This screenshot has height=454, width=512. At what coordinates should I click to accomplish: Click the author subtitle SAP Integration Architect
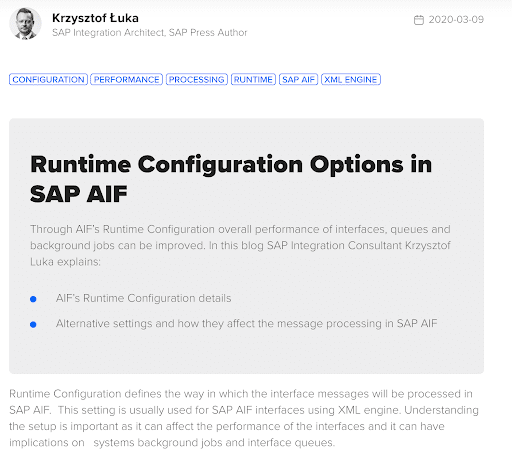[x=109, y=32]
